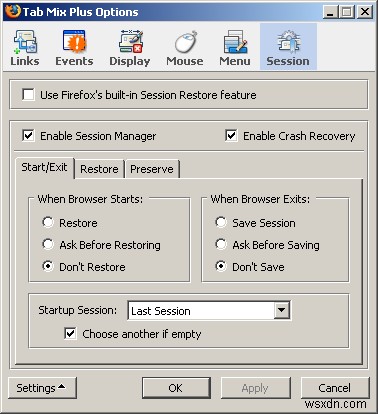This screenshot has width=378, height=414.
Task: Toggle Choose another if empty checkbox
Action: point(70,334)
